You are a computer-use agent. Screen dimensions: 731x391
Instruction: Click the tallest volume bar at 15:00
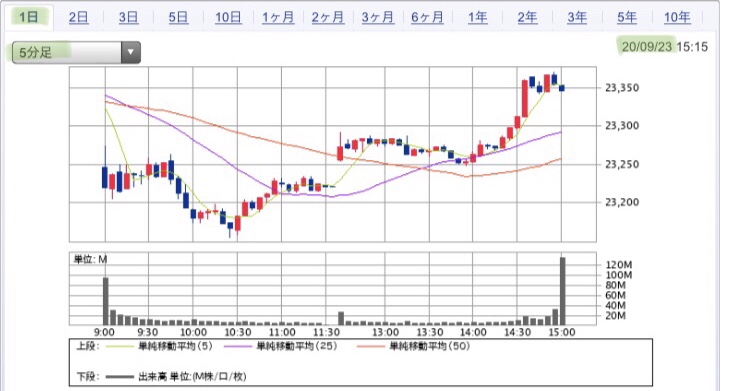[x=563, y=291]
